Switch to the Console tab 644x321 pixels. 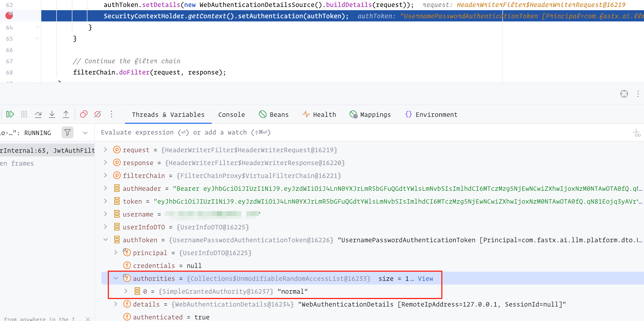click(x=231, y=115)
